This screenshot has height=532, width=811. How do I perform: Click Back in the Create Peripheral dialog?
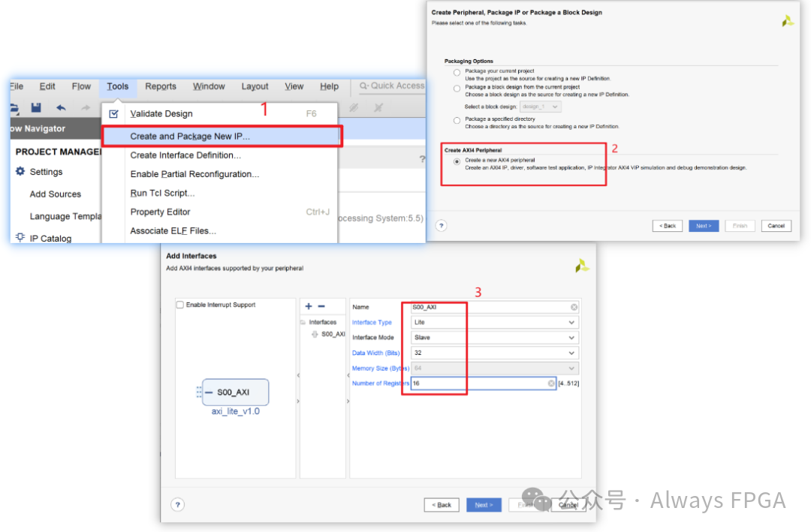click(x=668, y=226)
